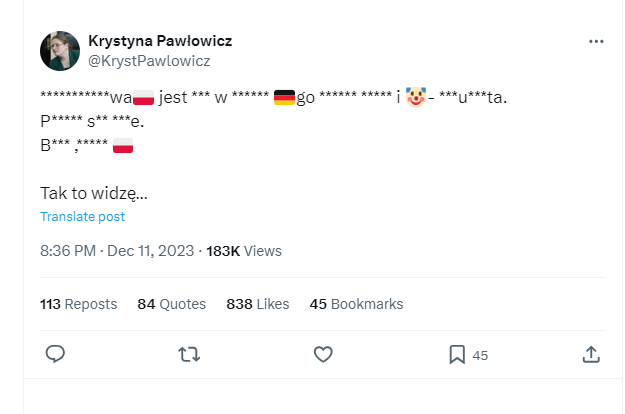The height and width of the screenshot is (414, 625).
Task: Open the 8:36 PM Dec 11, 2023 timestamp
Action: pyautogui.click(x=116, y=251)
